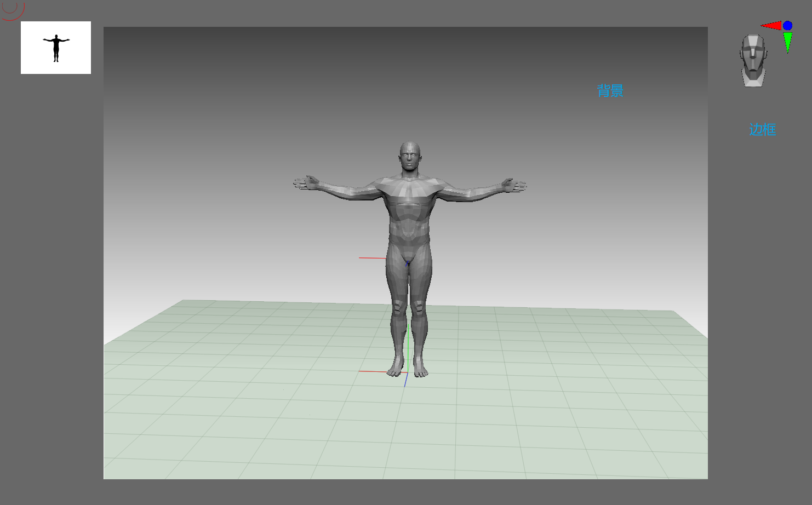Click the green Y-axis cone
This screenshot has height=505, width=812.
point(788,42)
